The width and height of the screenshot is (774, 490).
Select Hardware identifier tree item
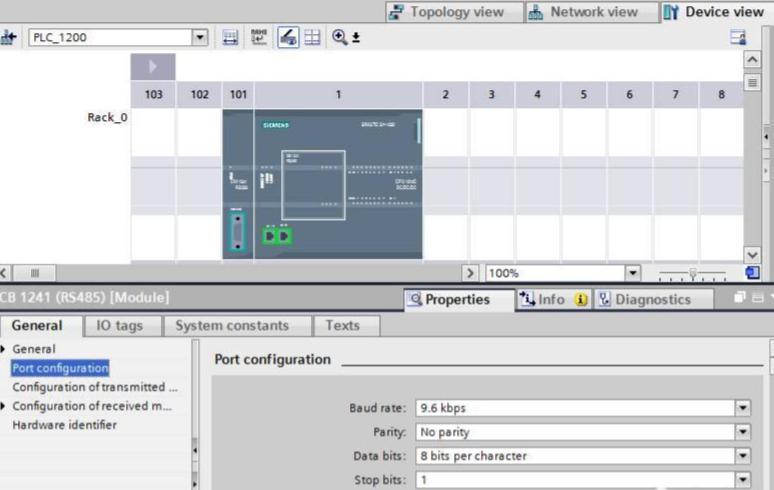point(65,425)
